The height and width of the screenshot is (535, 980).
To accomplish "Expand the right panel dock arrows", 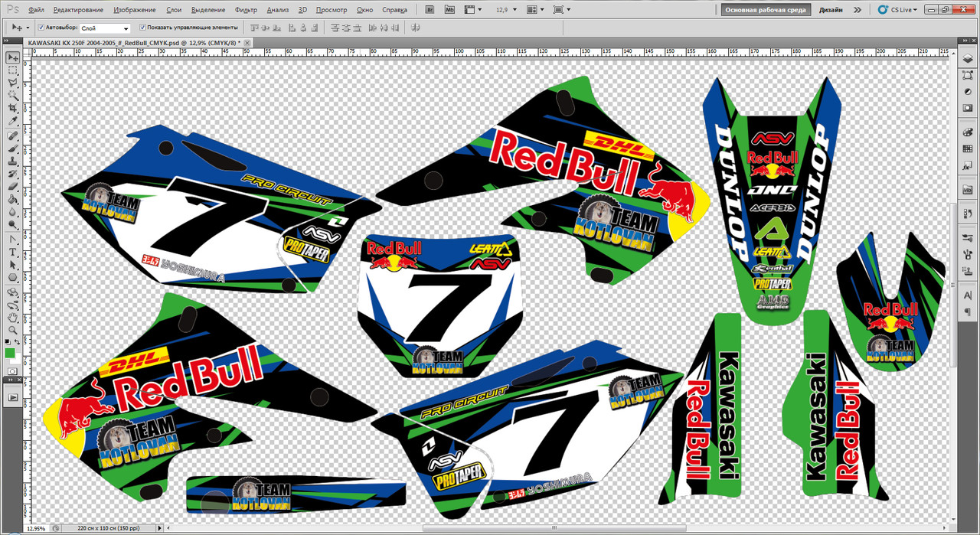I will [x=965, y=41].
